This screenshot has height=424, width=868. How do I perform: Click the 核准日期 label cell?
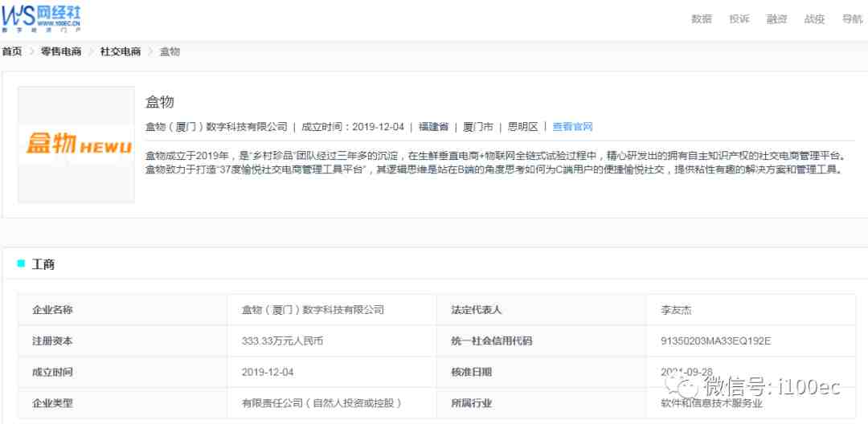tap(542, 372)
